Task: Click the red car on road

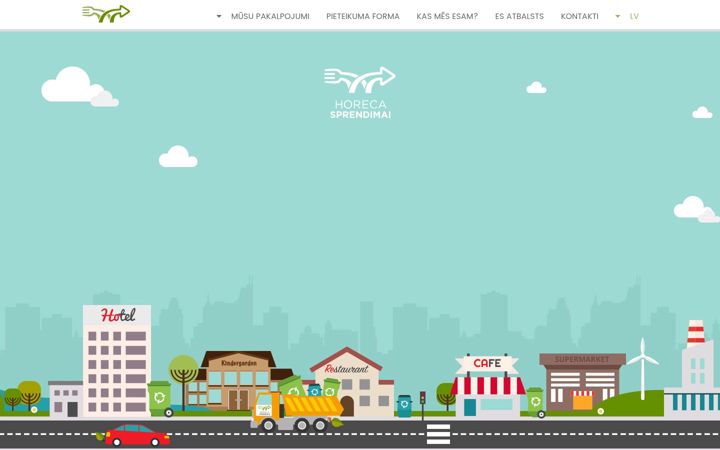Action: 136,435
